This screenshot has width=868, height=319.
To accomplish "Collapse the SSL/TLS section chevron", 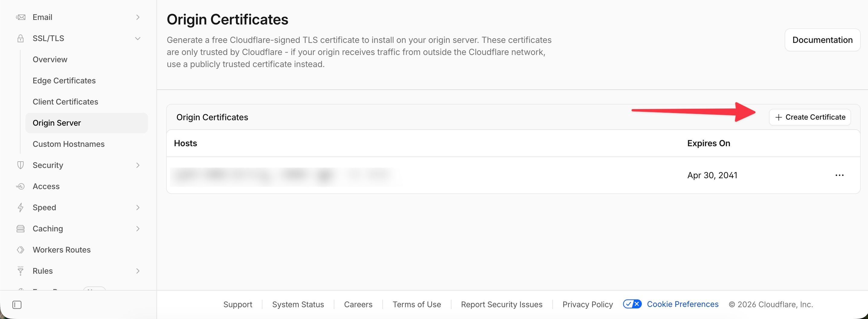I will point(138,38).
